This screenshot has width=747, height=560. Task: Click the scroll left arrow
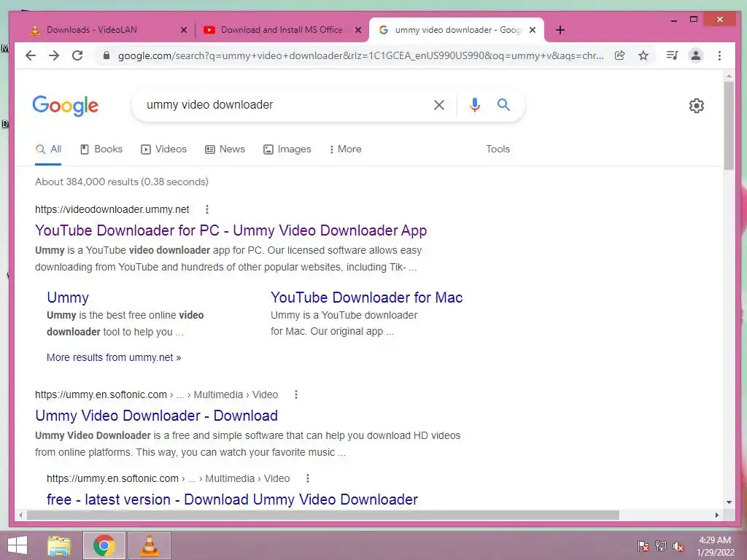coord(20,516)
